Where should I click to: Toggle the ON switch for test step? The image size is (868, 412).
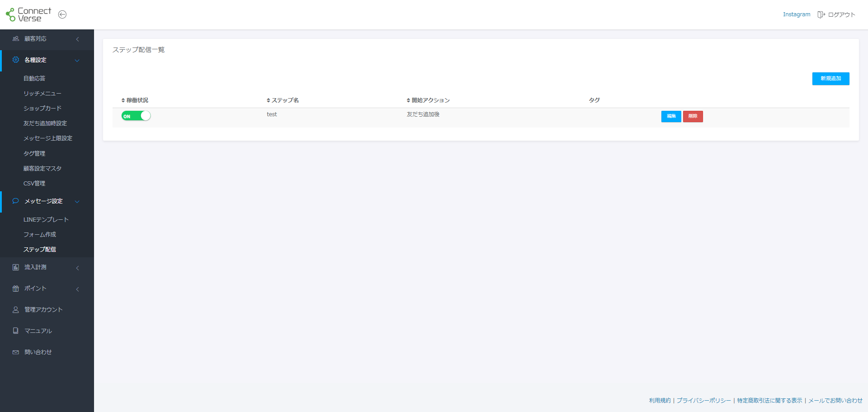tap(136, 116)
